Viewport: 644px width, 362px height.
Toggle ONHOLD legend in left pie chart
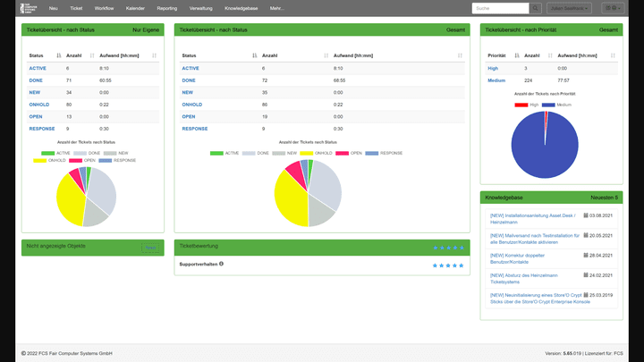[48, 160]
